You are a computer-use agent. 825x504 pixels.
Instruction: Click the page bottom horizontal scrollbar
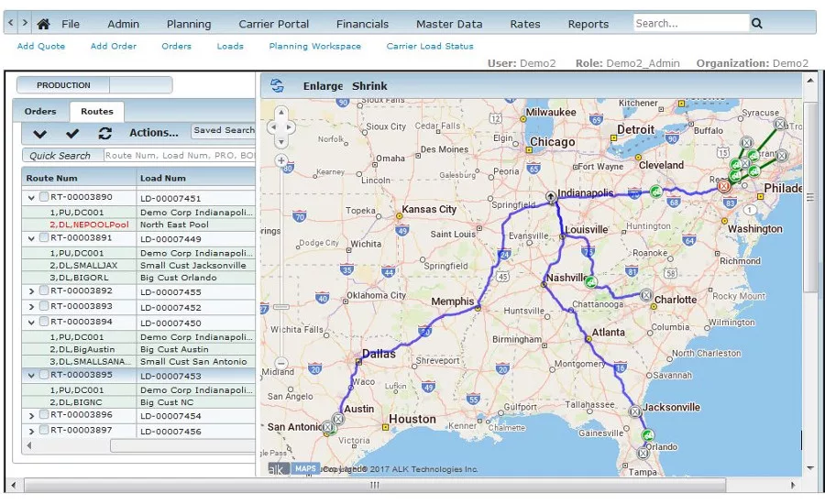coord(375,485)
